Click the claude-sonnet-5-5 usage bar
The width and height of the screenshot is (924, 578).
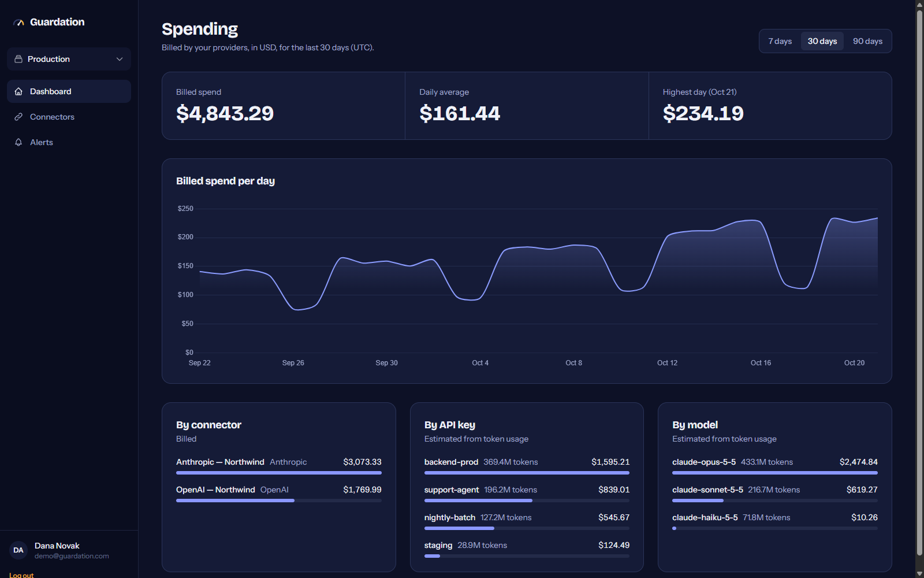coord(775,501)
